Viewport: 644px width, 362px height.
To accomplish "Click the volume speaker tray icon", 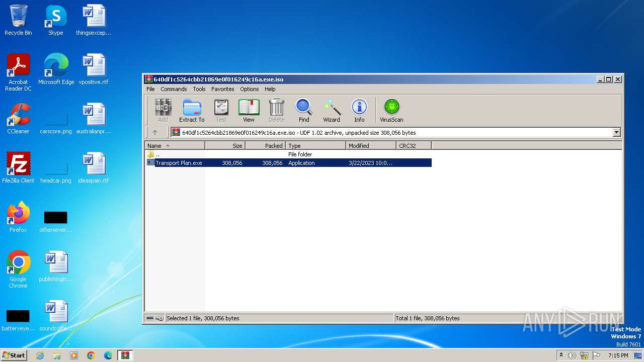I will tap(572, 355).
